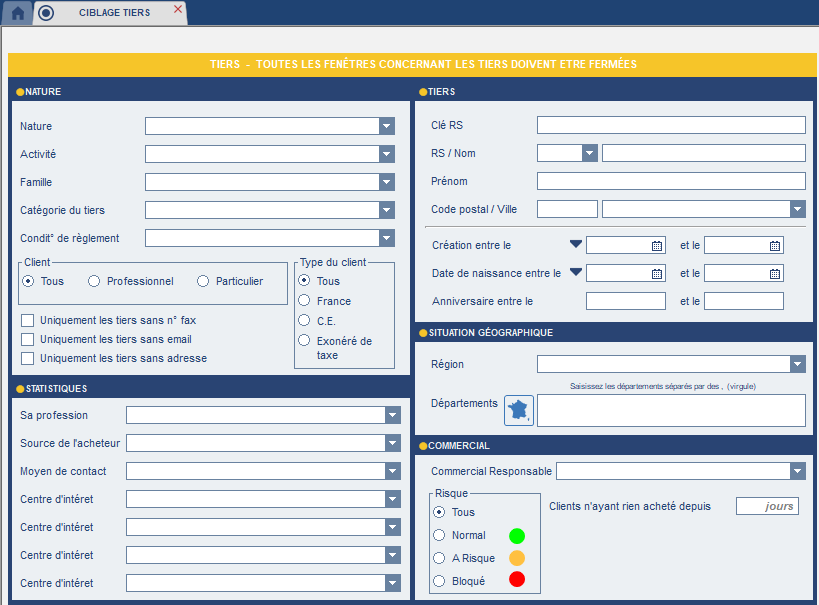The image size is (819, 605).
Task: Click into the Prénom field
Action: tap(671, 181)
